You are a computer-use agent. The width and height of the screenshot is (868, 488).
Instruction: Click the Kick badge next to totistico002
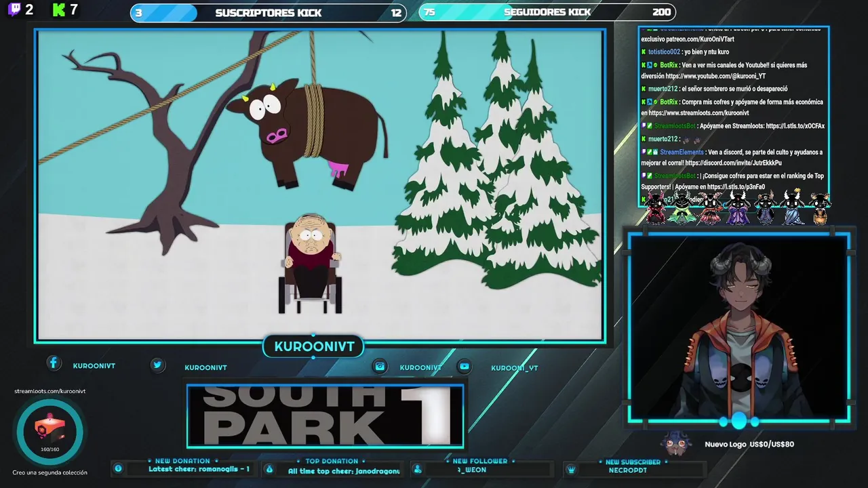644,52
